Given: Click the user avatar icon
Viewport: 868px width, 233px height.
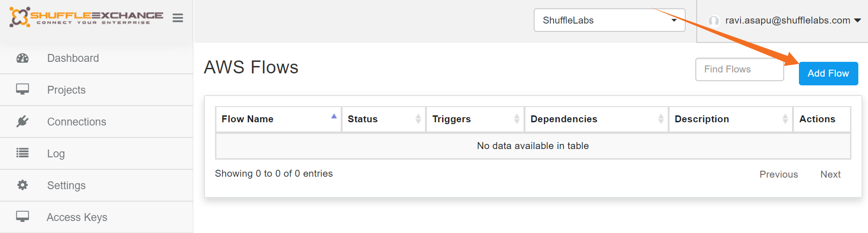Looking at the screenshot, I should pos(714,21).
